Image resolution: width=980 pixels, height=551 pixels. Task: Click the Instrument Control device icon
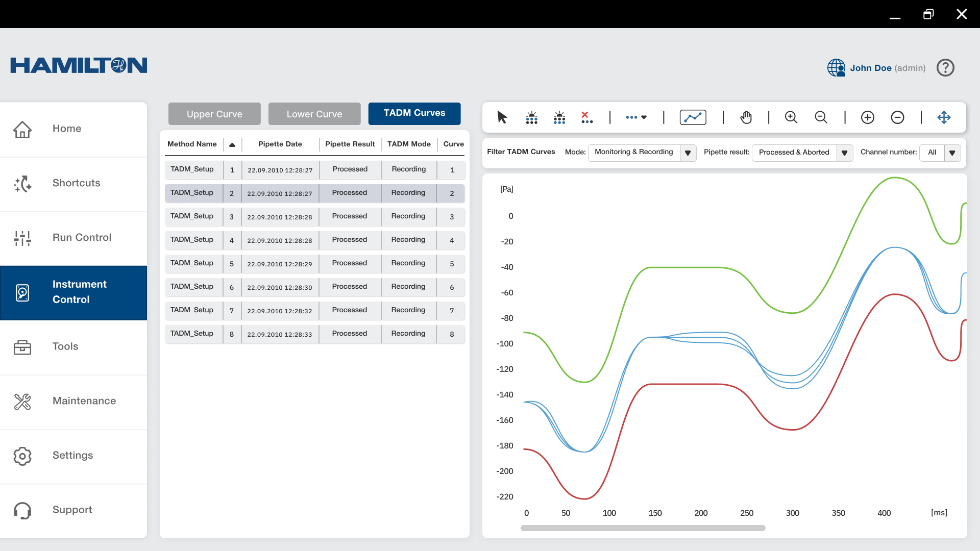22,292
